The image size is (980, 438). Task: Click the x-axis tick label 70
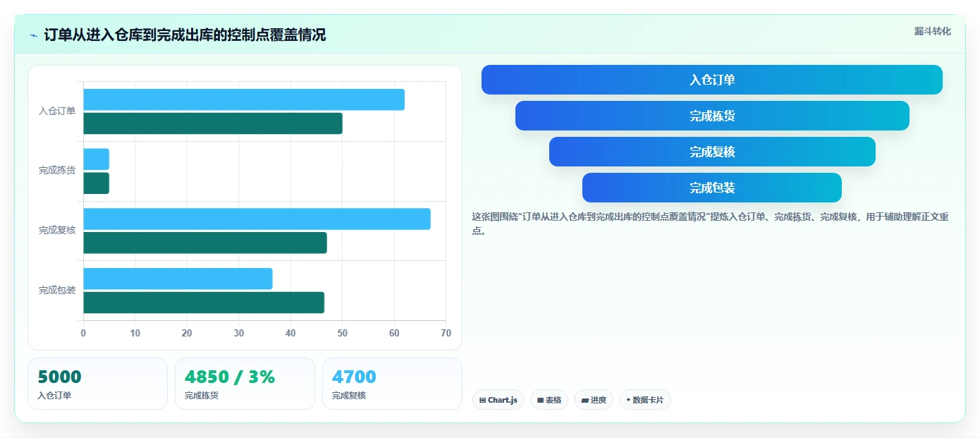coord(446,333)
